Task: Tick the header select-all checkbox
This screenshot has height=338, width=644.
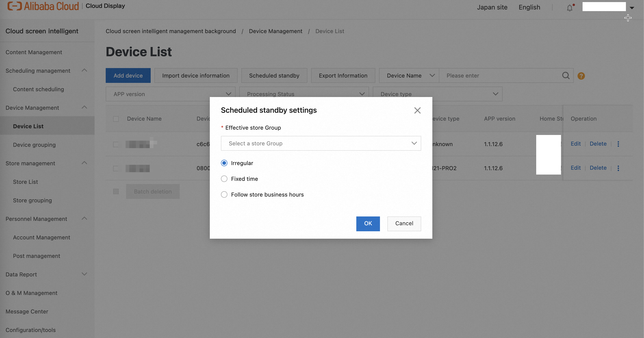Action: click(x=116, y=119)
